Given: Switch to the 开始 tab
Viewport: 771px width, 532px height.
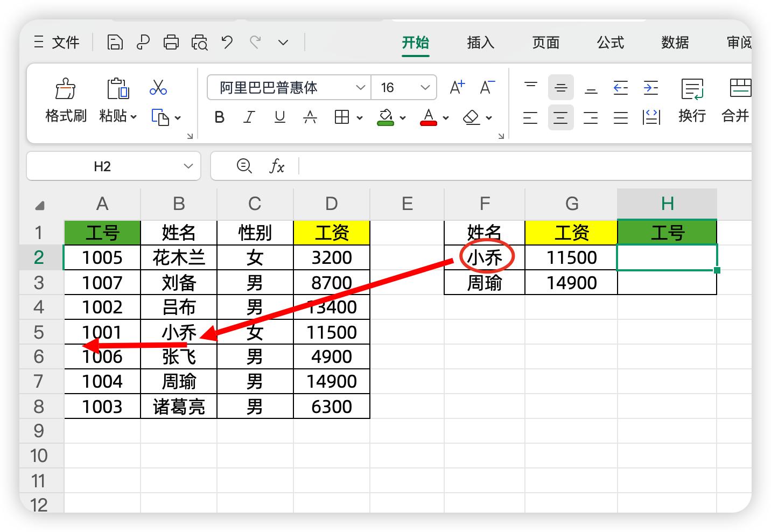Looking at the screenshot, I should 416,42.
